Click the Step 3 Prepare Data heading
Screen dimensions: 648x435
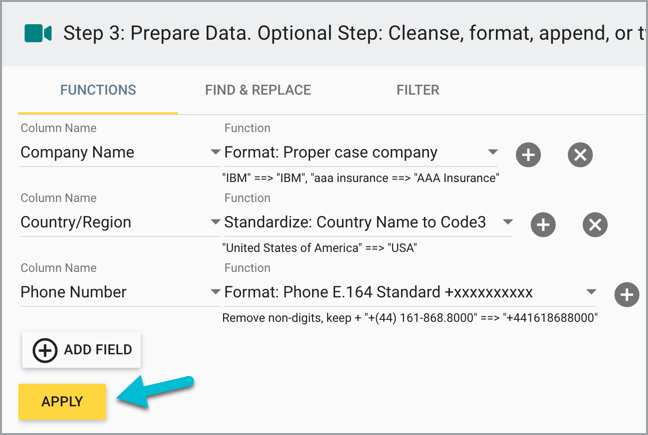[355, 33]
